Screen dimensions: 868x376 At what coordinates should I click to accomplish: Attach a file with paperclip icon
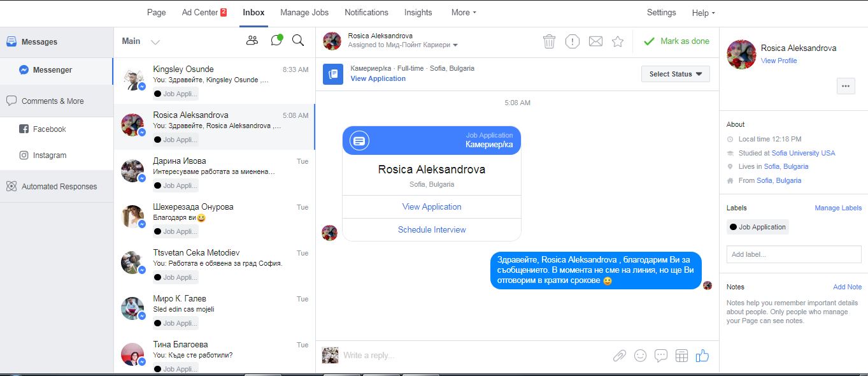tap(619, 356)
